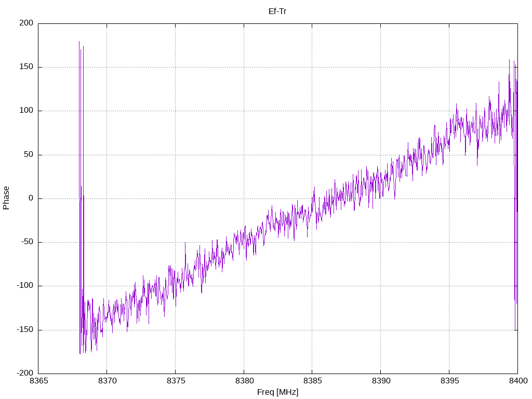Click x-axis tick label 8390
The image size is (532, 399).
tap(381, 381)
